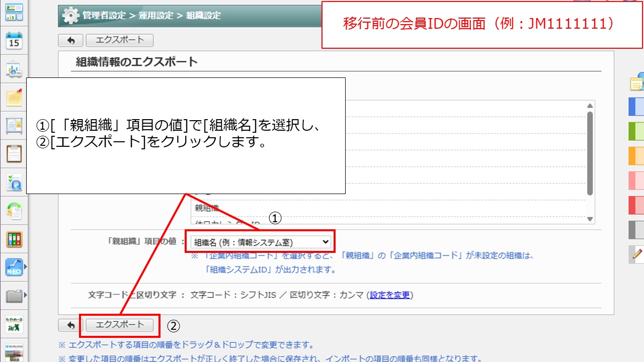
Task: Click the 組織情報のエクスポート heading
Action: coord(137,62)
